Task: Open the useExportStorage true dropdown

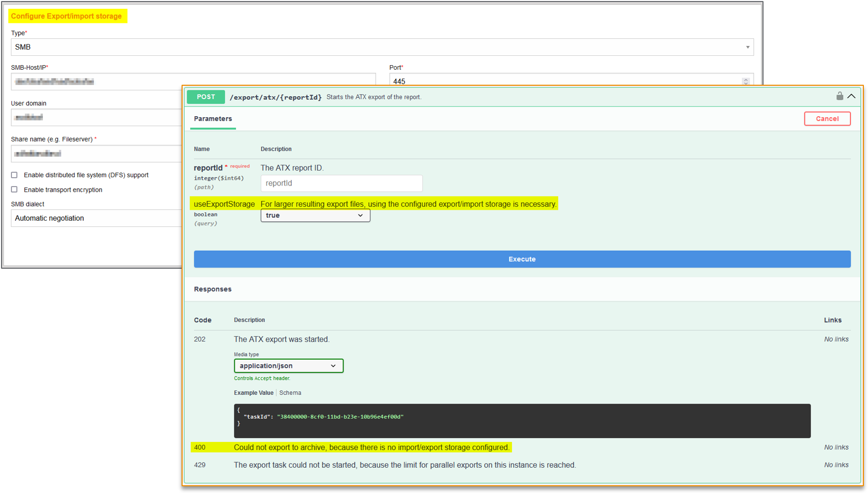Action: (315, 215)
